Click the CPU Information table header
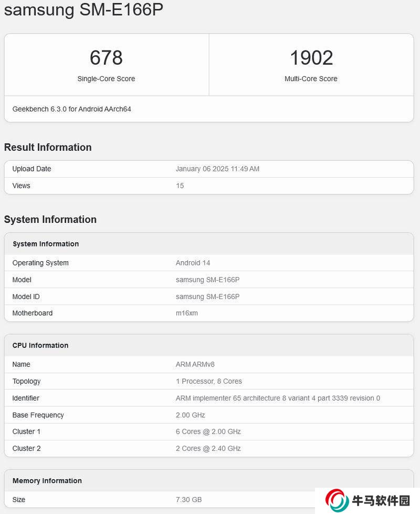 coord(40,345)
